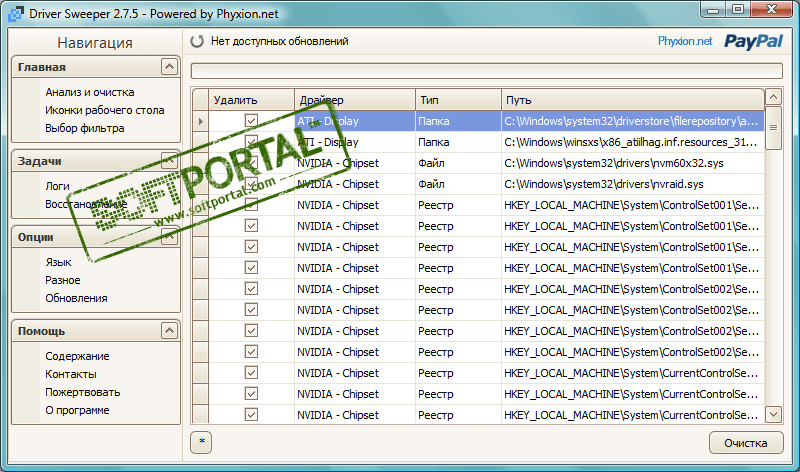Click the empty progress bar

click(x=486, y=71)
